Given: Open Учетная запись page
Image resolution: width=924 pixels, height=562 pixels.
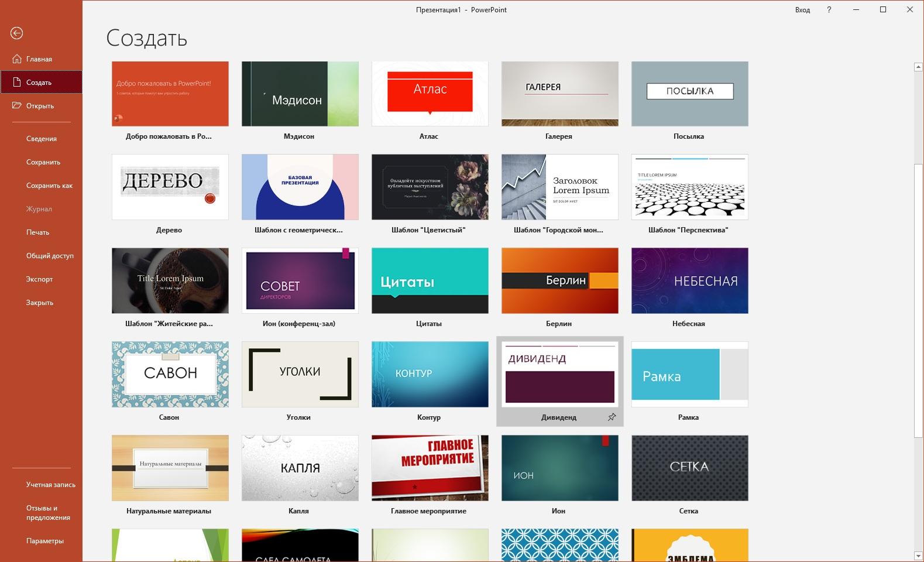Looking at the screenshot, I should tap(50, 485).
